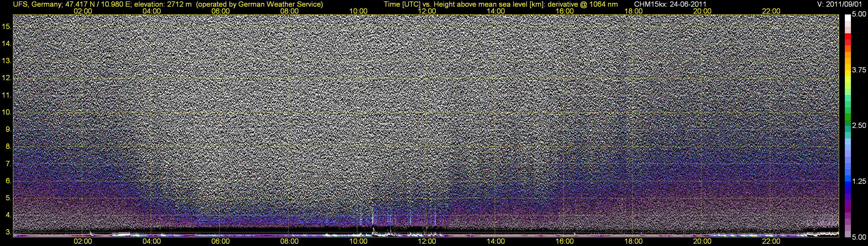Click the '18:00' tick on bottom time axis
This screenshot has width=868, height=246.
click(633, 242)
